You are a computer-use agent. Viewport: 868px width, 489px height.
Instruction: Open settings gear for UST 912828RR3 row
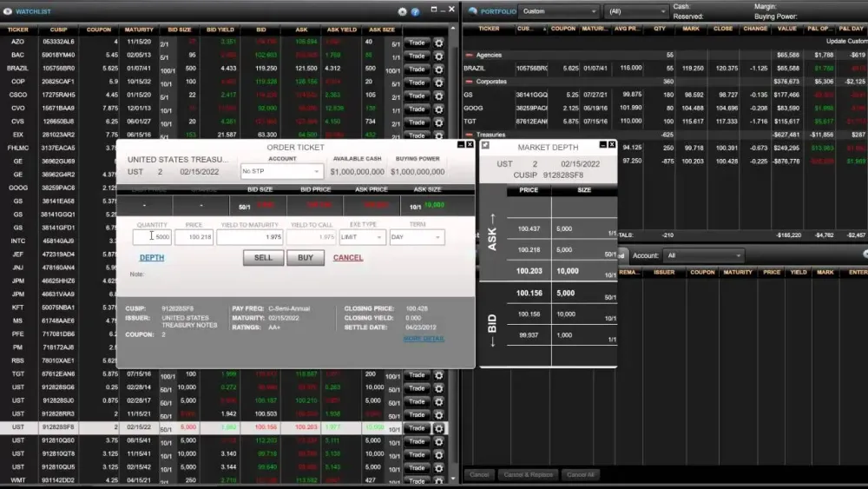pyautogui.click(x=439, y=415)
